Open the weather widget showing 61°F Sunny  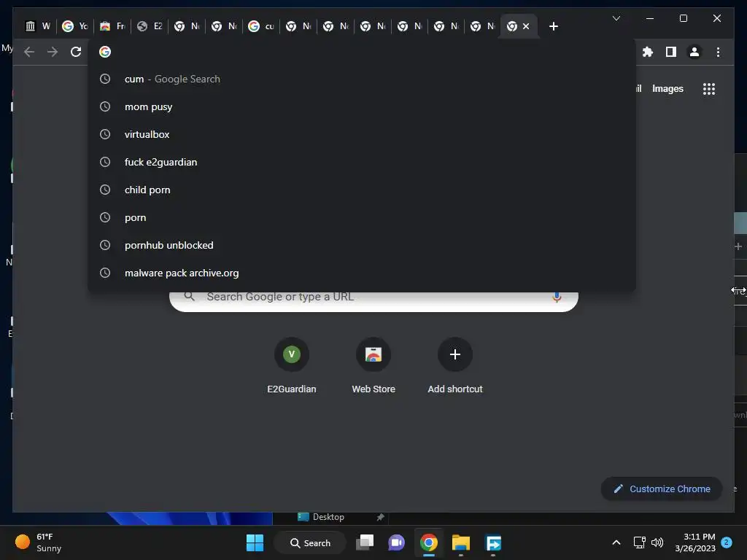[x=38, y=542]
